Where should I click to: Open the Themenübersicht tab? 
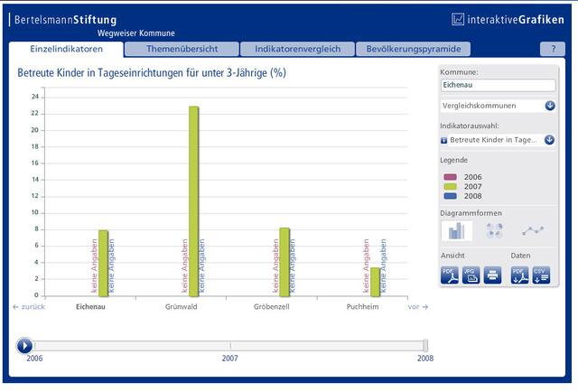182,49
